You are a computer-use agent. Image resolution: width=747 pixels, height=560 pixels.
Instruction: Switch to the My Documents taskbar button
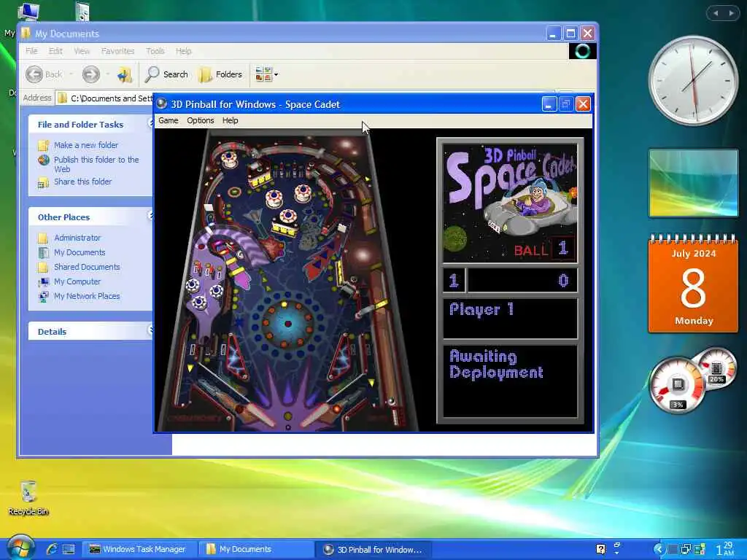pyautogui.click(x=255, y=549)
